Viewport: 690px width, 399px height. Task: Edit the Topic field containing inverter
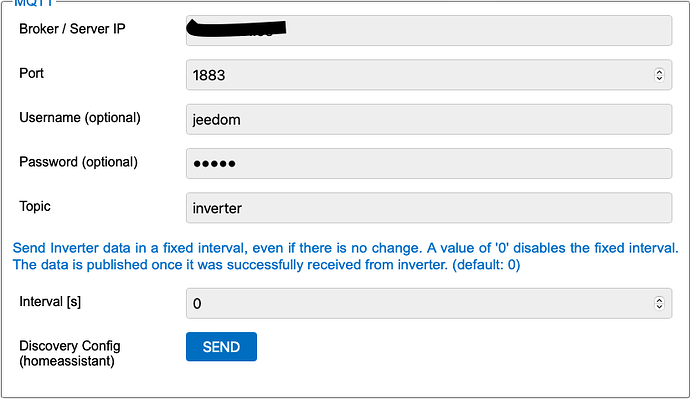tap(429, 208)
